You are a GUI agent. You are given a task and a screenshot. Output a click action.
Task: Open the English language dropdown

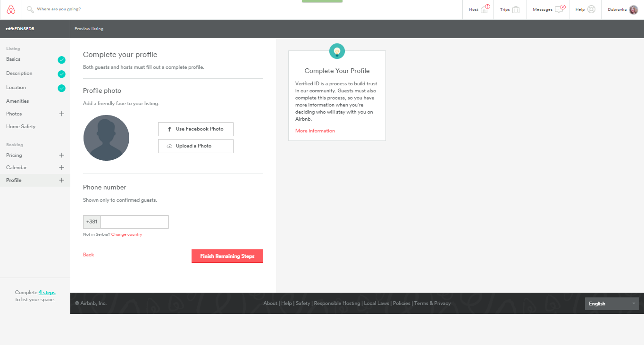tap(612, 304)
